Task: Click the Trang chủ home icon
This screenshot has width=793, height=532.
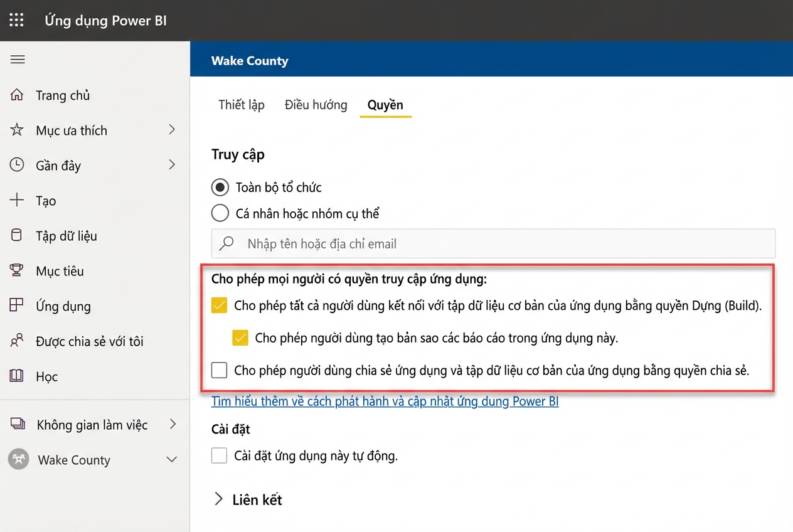Action: click(17, 95)
